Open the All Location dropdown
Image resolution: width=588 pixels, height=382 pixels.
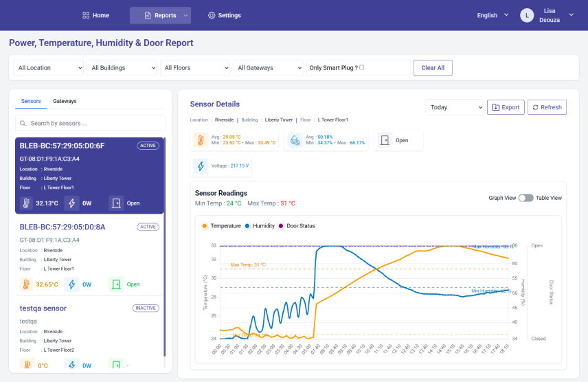click(x=49, y=68)
